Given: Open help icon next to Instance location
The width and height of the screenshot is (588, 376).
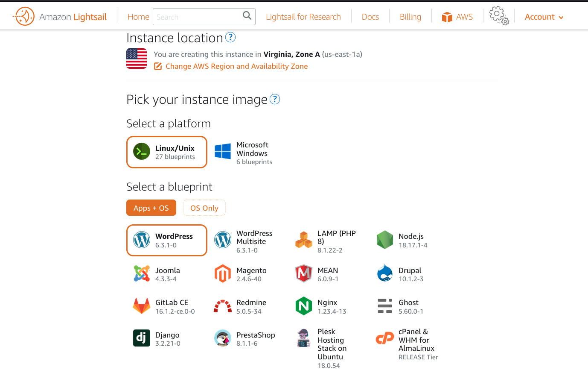Looking at the screenshot, I should pos(230,38).
